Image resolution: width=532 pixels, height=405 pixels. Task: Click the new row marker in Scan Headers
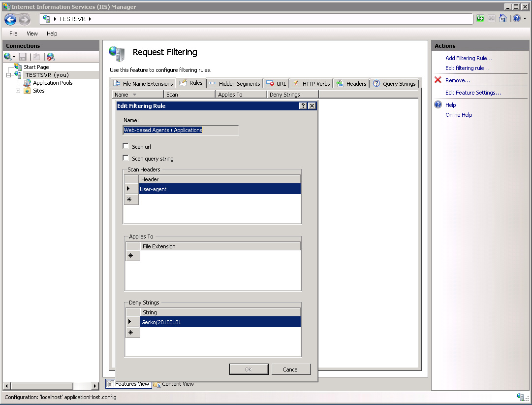coord(131,200)
